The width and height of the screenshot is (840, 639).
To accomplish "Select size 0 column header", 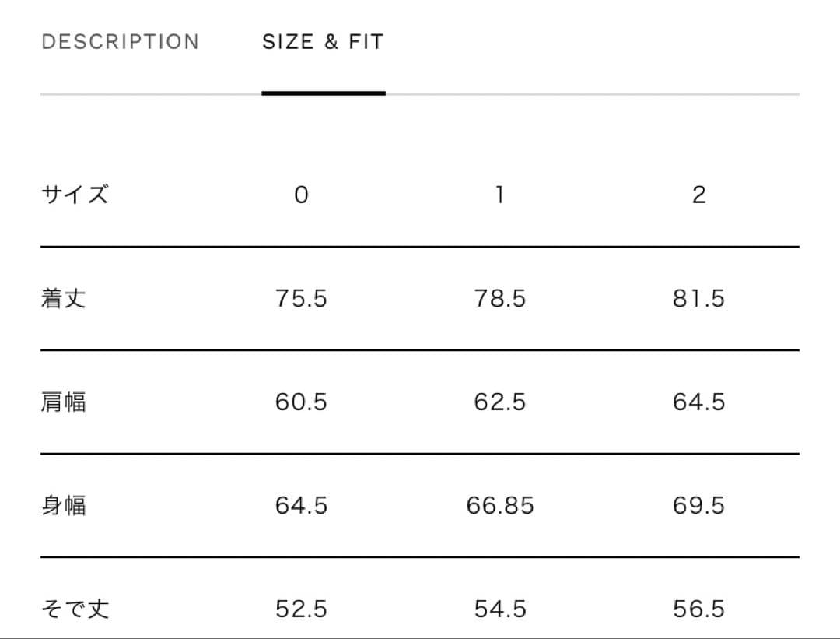I will click(x=301, y=195).
